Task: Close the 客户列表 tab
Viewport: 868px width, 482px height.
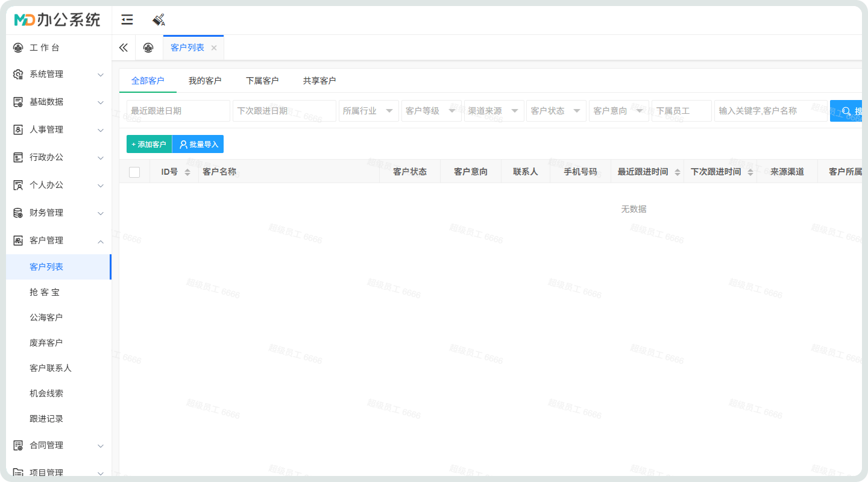Action: (x=214, y=48)
